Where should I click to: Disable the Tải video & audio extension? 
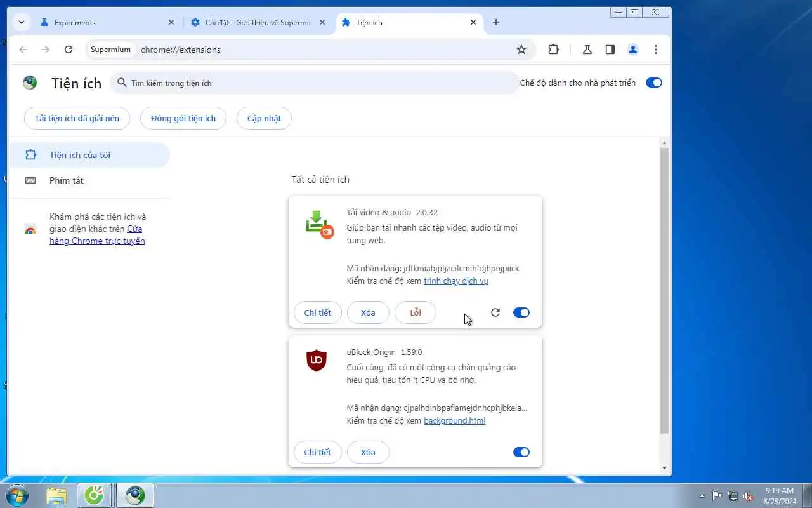521,312
